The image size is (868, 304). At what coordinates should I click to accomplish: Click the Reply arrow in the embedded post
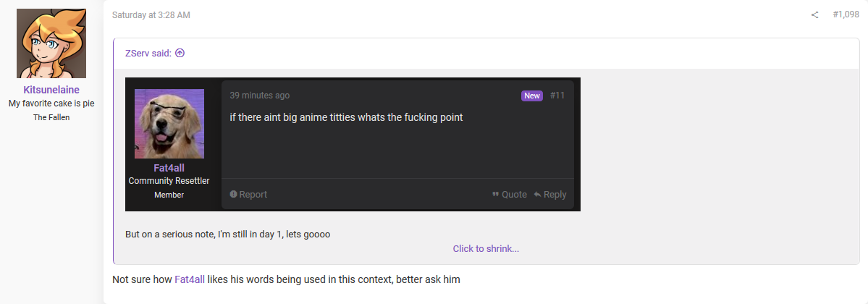[x=537, y=195]
